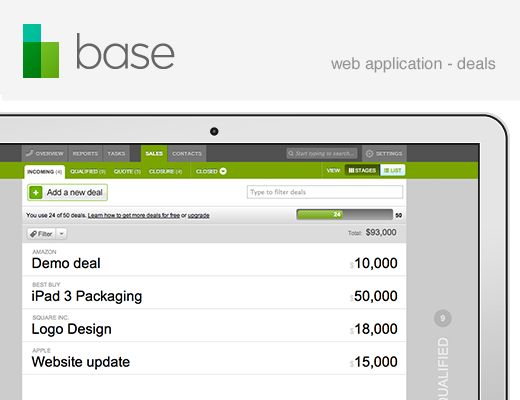The width and height of the screenshot is (520, 400).
Task: Click the green plus icon
Action: [x=36, y=192]
